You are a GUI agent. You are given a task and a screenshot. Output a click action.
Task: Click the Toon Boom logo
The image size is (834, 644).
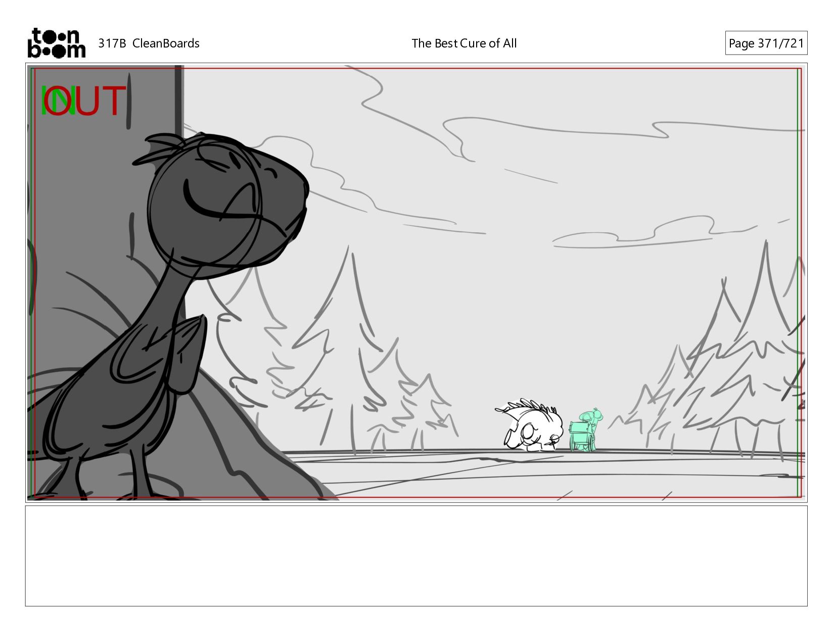click(56, 43)
